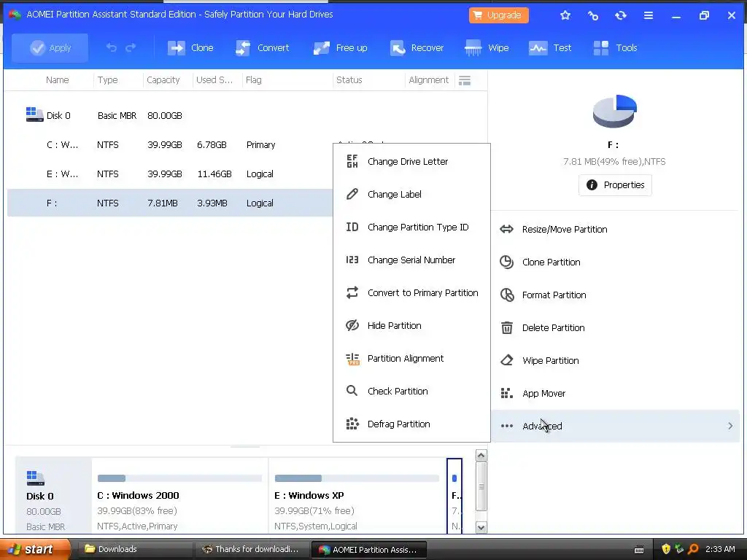Select the F: block in disk map
This screenshot has height=560, width=747.
pos(454,496)
